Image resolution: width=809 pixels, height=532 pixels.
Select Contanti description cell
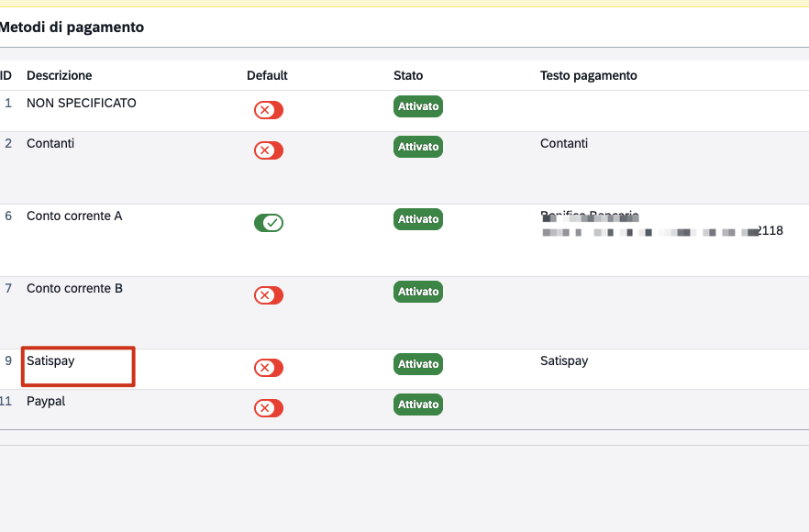(x=50, y=143)
